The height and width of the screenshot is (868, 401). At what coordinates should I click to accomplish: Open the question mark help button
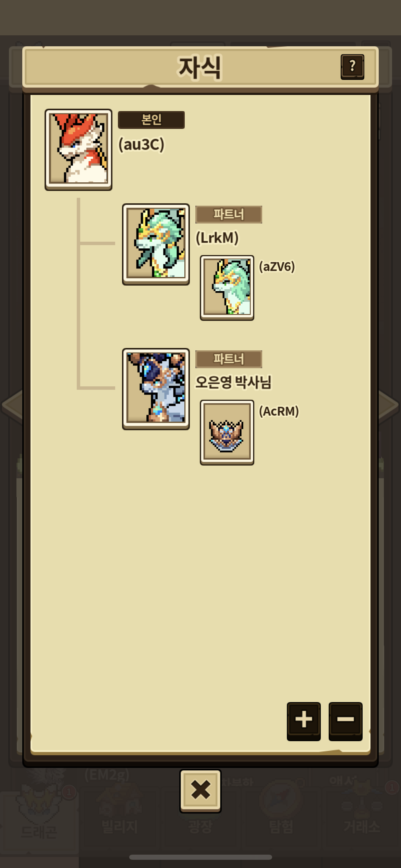coord(352,67)
